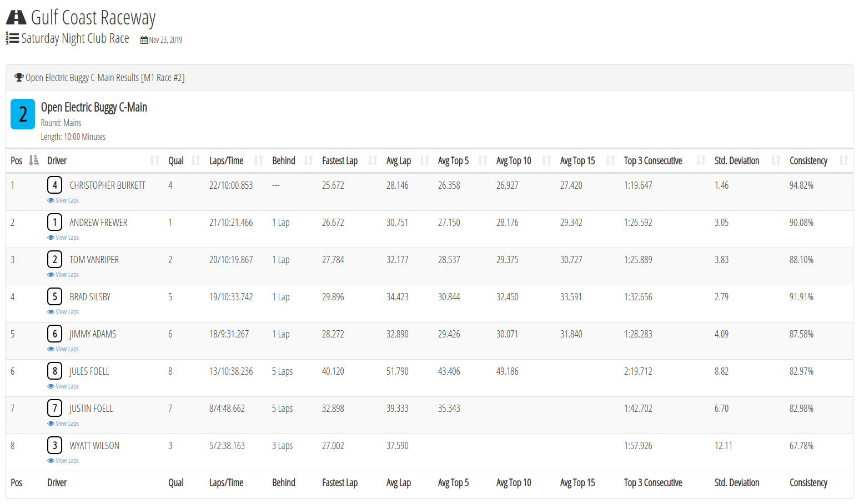Click the calendar icon next to Nov 23, 2019
859x504 pixels.
(x=144, y=40)
